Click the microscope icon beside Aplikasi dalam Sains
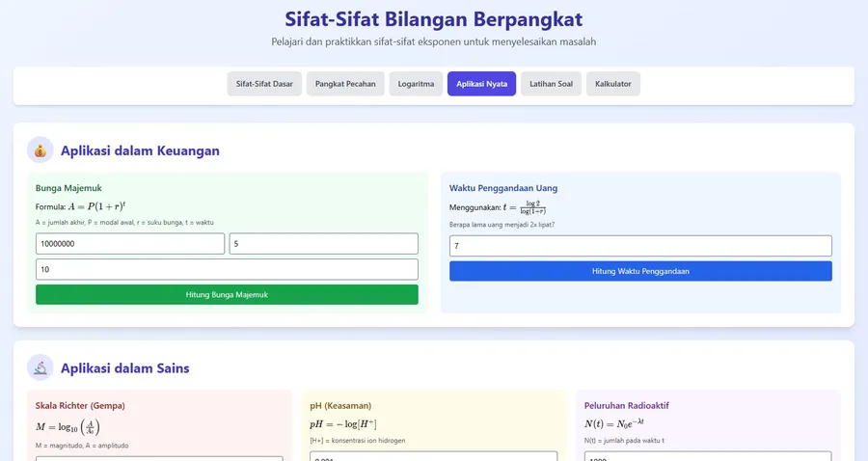868x461 pixels. tap(41, 367)
